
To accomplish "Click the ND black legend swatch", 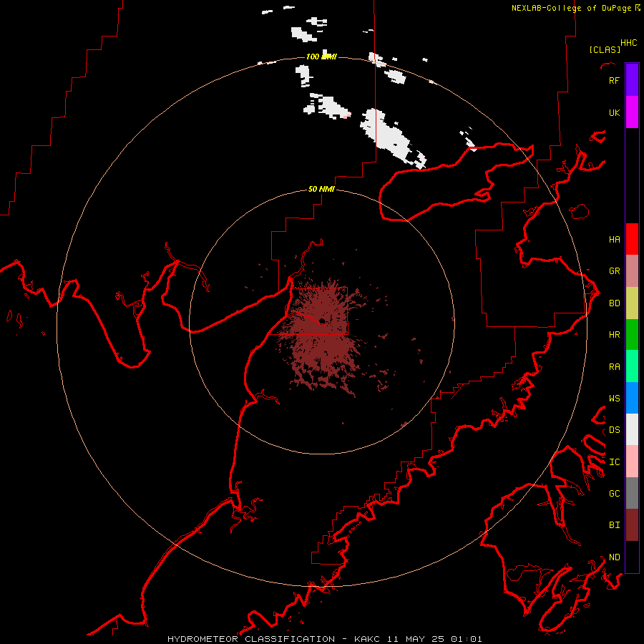I will (x=632, y=557).
